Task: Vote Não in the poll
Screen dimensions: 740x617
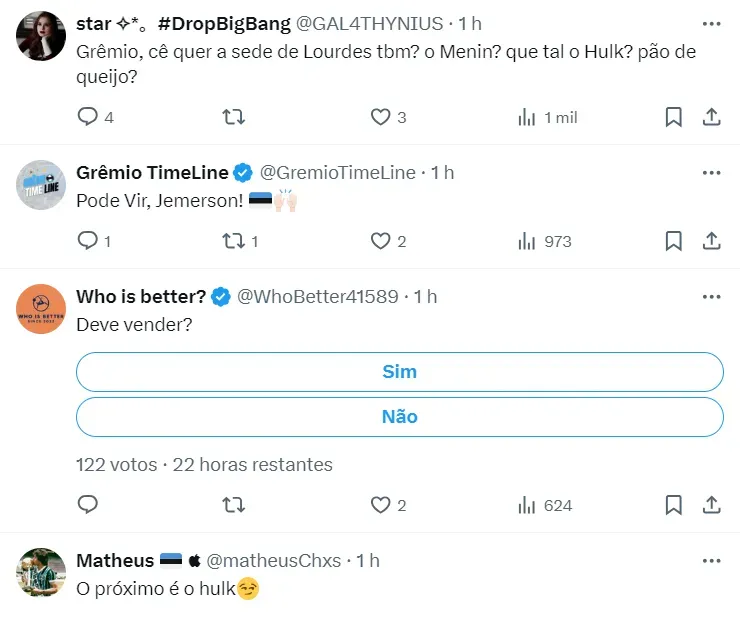Action: [x=399, y=416]
